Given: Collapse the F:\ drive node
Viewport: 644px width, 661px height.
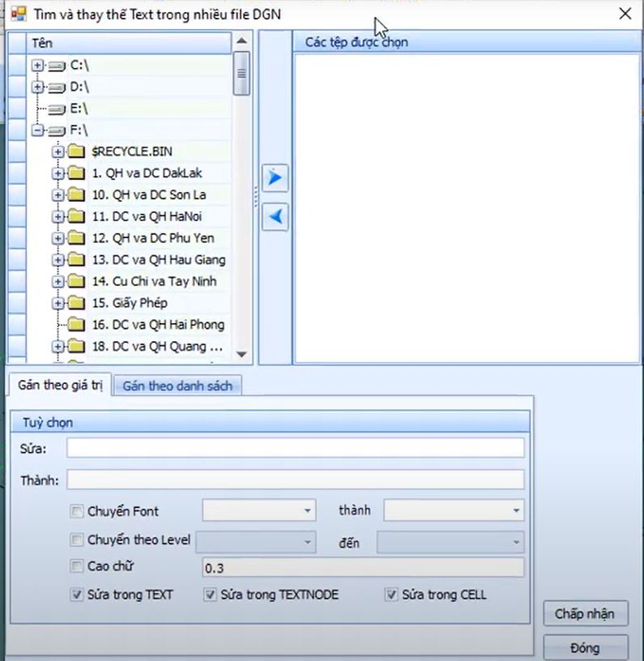Looking at the screenshot, I should (x=37, y=130).
